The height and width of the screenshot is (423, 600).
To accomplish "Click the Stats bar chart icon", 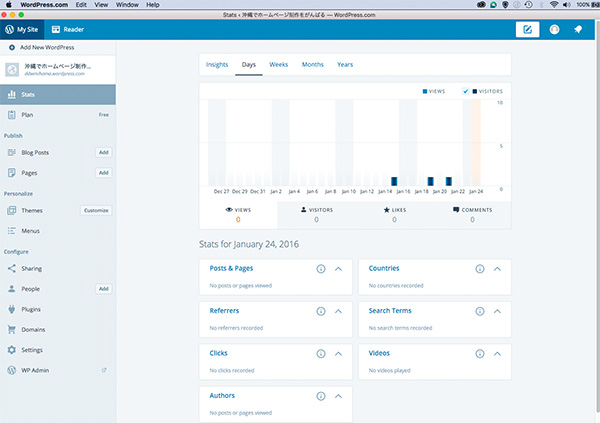I will [x=12, y=94].
